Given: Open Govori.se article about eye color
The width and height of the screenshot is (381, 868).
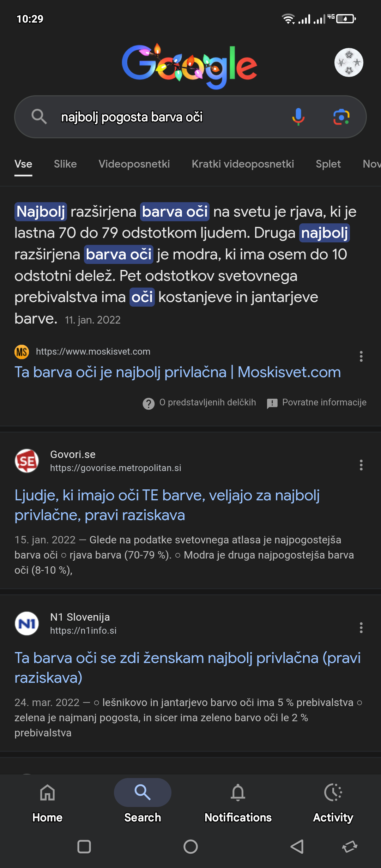Looking at the screenshot, I should (167, 505).
